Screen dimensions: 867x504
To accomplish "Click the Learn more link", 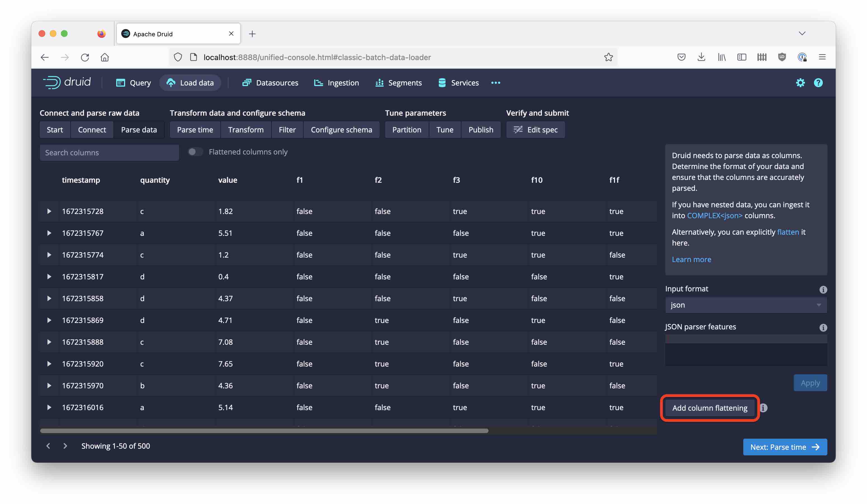I will click(x=692, y=259).
